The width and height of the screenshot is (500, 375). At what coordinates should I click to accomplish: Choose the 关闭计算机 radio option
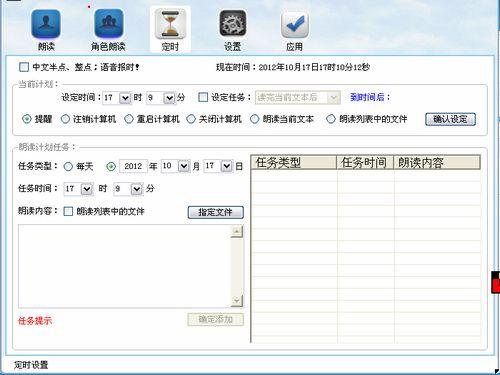coord(191,119)
